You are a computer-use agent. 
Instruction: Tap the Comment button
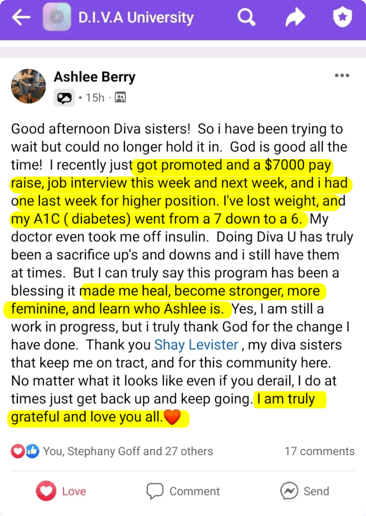click(183, 491)
